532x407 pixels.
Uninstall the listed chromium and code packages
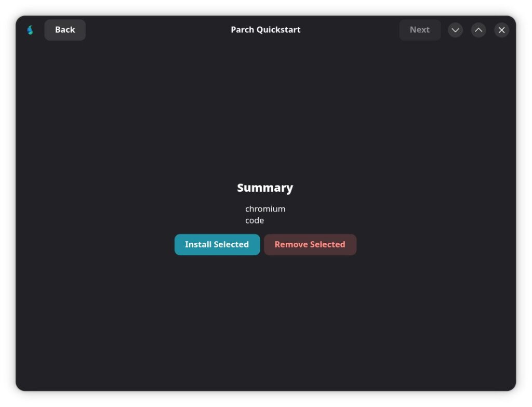click(310, 244)
